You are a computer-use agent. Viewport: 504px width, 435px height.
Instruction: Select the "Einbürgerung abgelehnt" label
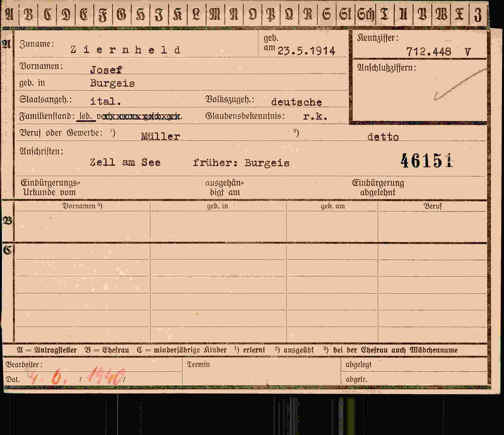coord(378,188)
